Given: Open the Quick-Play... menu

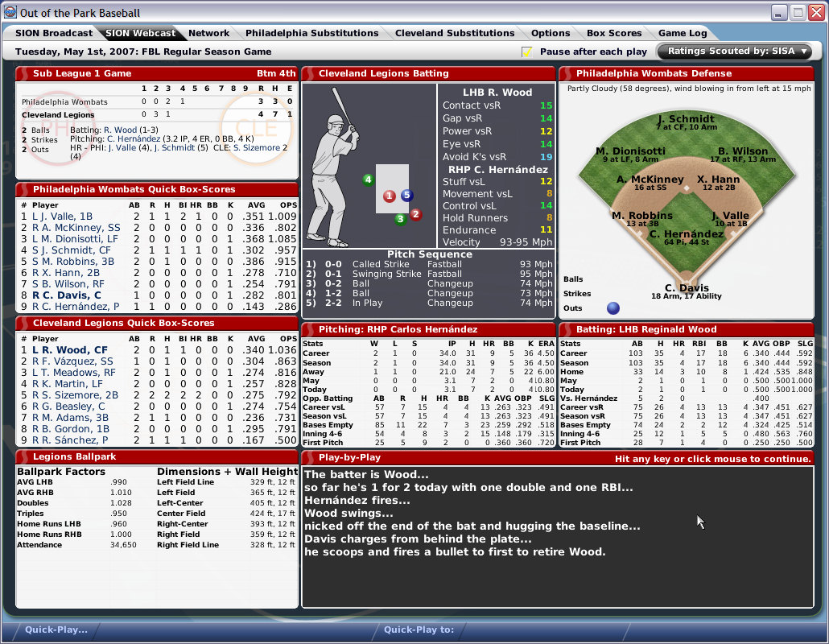Looking at the screenshot, I should [x=56, y=630].
